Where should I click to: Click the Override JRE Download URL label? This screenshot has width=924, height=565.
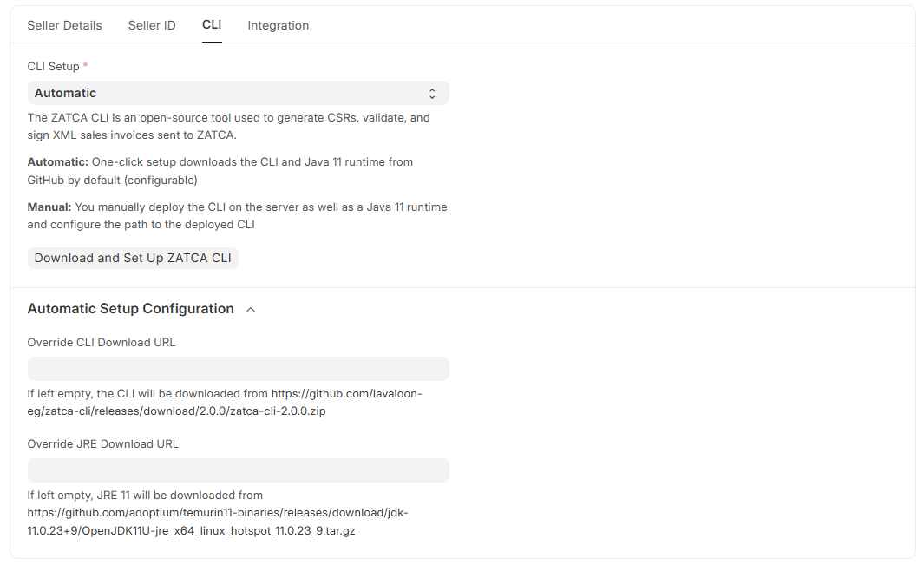click(102, 443)
